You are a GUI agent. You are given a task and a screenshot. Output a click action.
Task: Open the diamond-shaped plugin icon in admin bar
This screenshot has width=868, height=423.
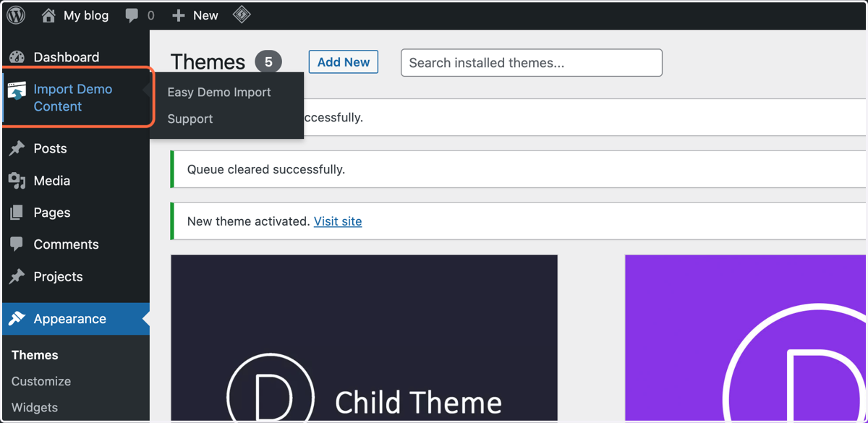242,14
